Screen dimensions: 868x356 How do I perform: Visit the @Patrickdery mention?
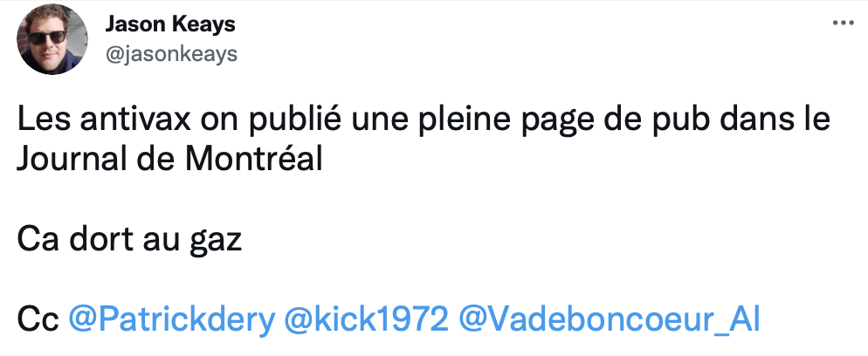point(172,319)
